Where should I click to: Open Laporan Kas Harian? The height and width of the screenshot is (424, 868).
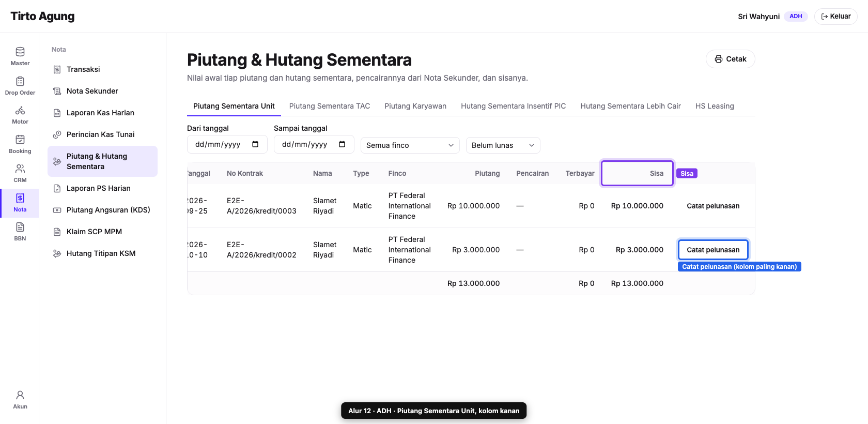pyautogui.click(x=102, y=113)
